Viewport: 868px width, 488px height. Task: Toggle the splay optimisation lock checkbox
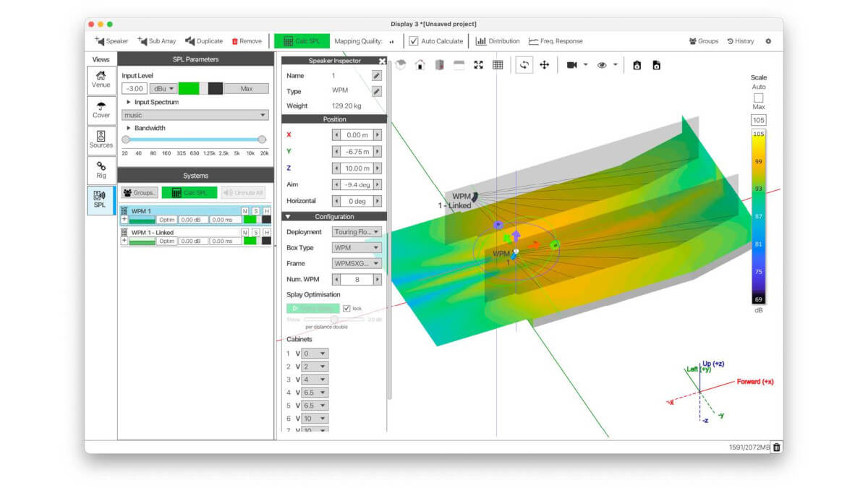point(346,309)
